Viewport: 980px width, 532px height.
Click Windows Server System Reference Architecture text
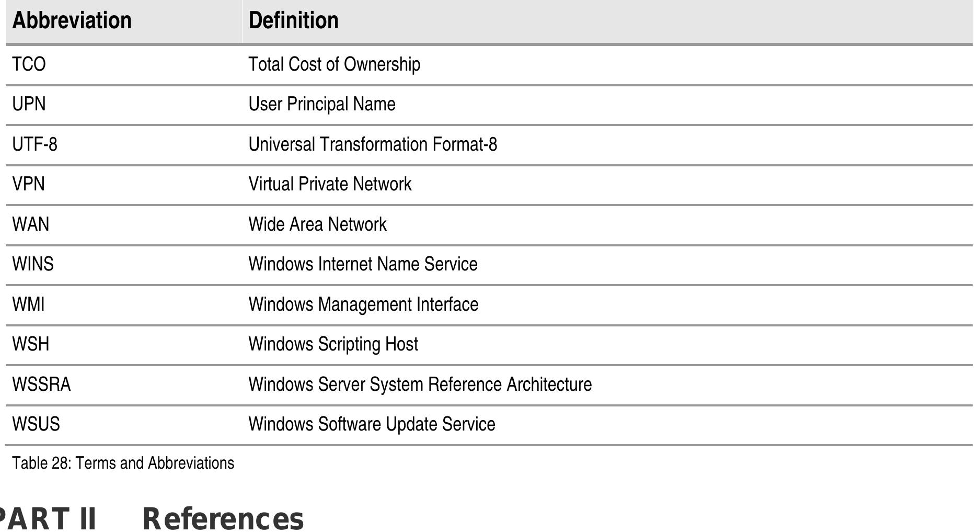click(x=420, y=384)
